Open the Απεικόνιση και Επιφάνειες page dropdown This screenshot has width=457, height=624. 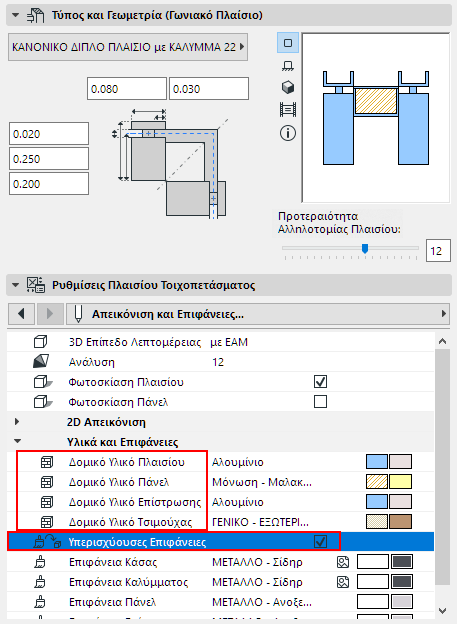pos(258,314)
